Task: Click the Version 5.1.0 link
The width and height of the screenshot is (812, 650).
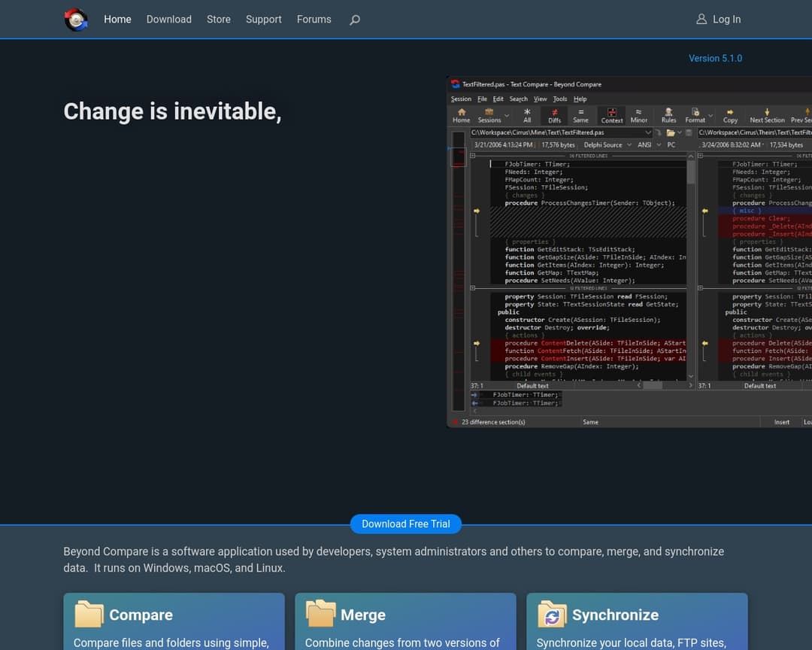Action: tap(715, 59)
